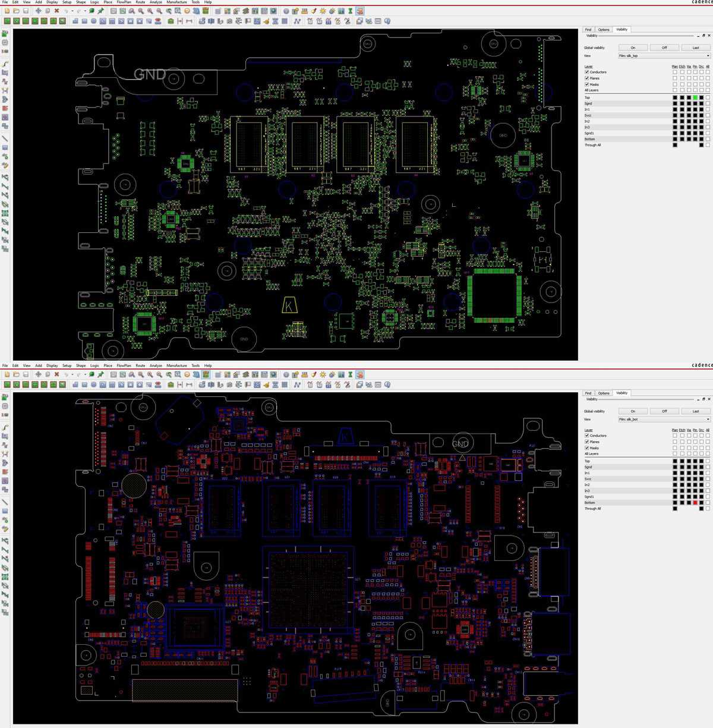
Task: Select the Move tool in silk_top window
Action: point(39,11)
